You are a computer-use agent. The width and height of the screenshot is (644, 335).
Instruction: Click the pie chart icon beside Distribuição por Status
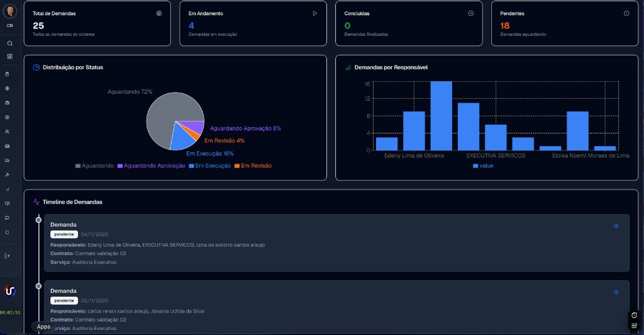point(36,67)
